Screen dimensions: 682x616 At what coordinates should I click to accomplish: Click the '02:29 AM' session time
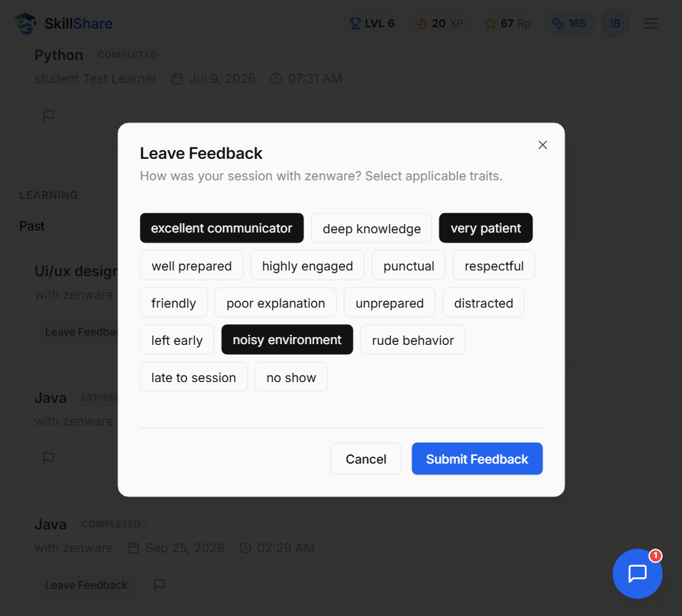[x=278, y=548]
